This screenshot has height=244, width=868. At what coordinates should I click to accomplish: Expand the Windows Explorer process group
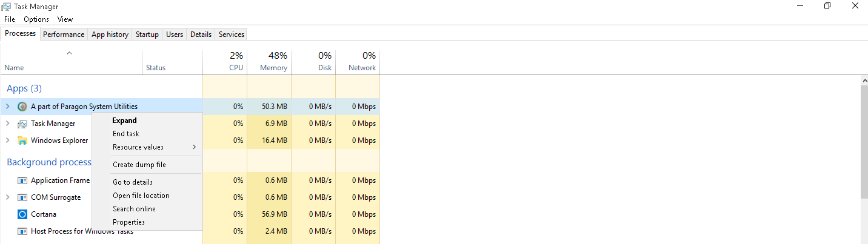click(x=7, y=140)
